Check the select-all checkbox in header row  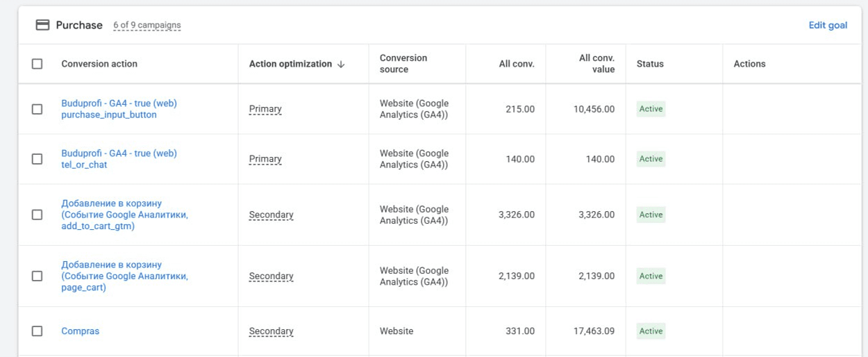point(37,64)
